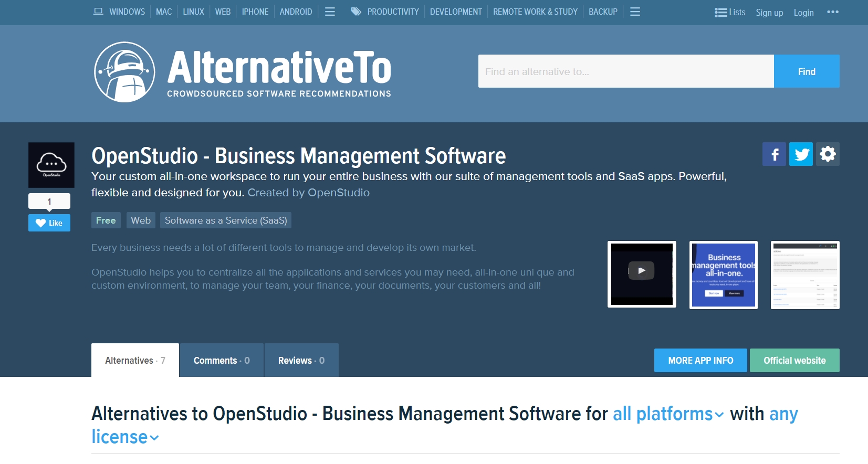The width and height of the screenshot is (868, 464).
Task: Open the Lists page
Action: pos(730,12)
